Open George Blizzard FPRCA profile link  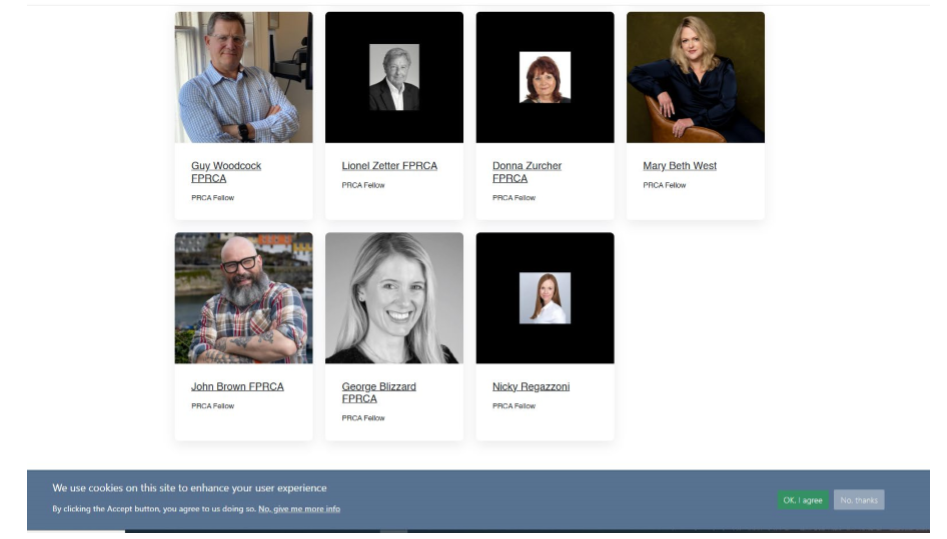point(379,393)
